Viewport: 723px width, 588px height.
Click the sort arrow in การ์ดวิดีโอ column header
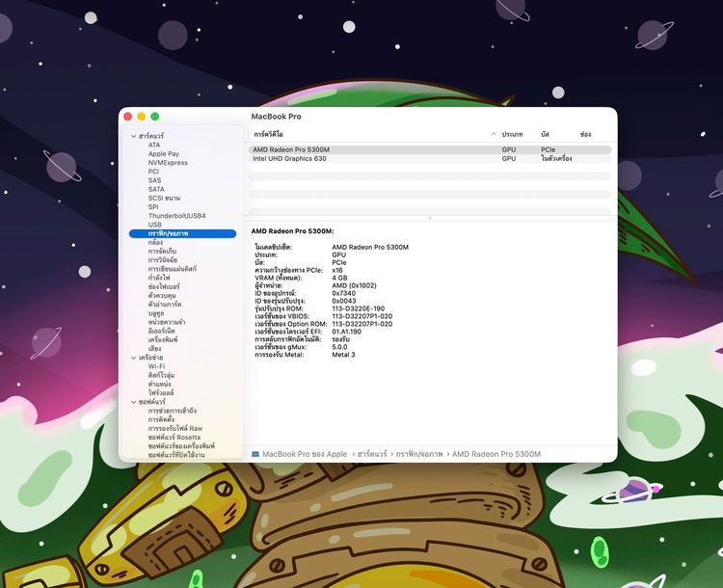(x=494, y=134)
